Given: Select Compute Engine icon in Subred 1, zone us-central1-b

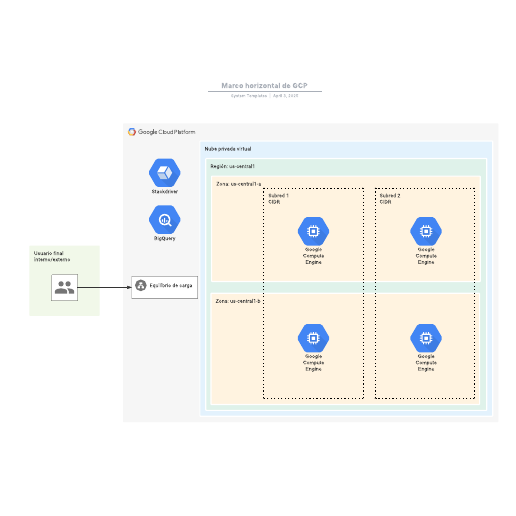Looking at the screenshot, I should (x=313, y=338).
